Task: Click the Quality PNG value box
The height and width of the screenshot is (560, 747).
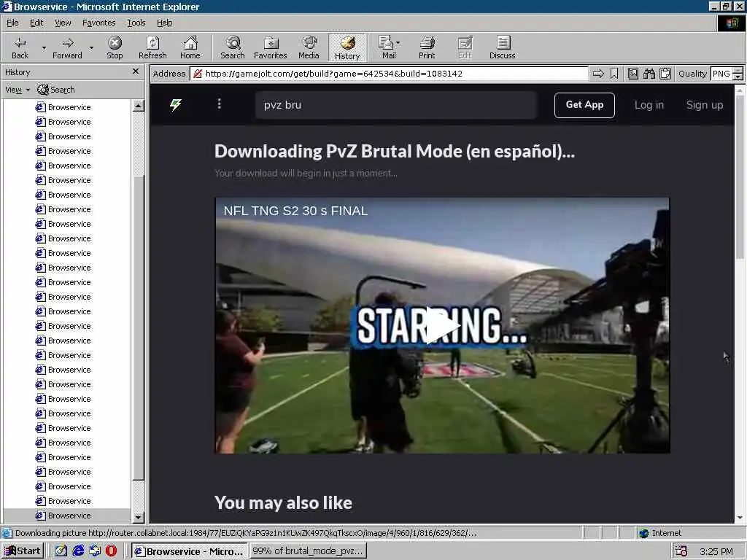Action: point(721,74)
